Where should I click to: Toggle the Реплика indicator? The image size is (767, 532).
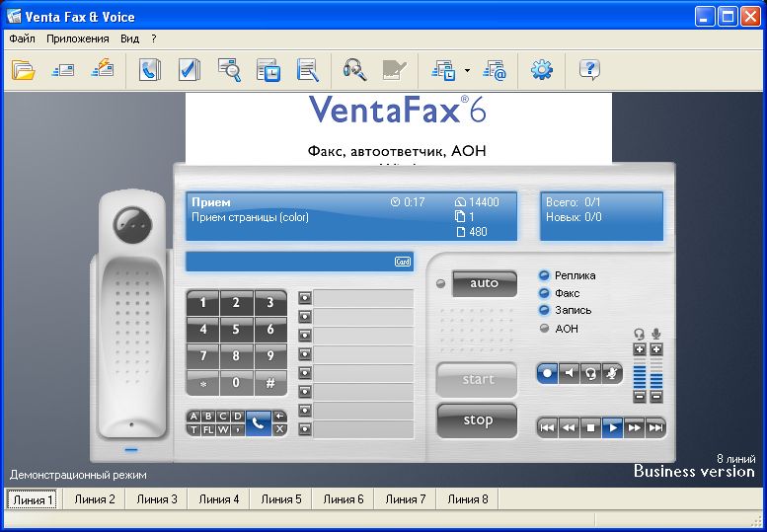point(544,275)
